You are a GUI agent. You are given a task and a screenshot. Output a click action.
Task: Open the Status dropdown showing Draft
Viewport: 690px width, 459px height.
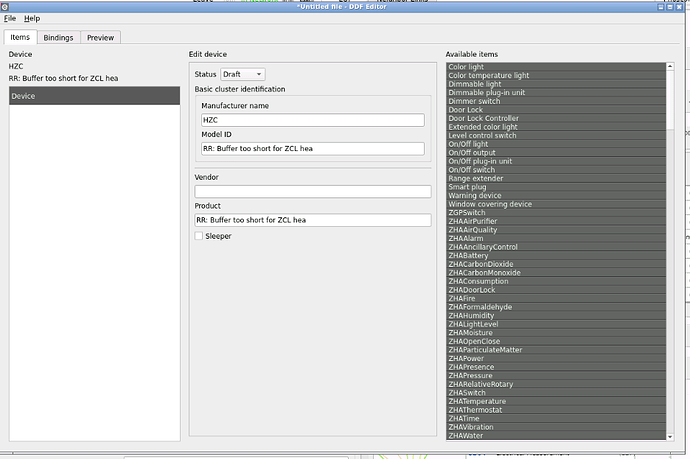(x=242, y=74)
